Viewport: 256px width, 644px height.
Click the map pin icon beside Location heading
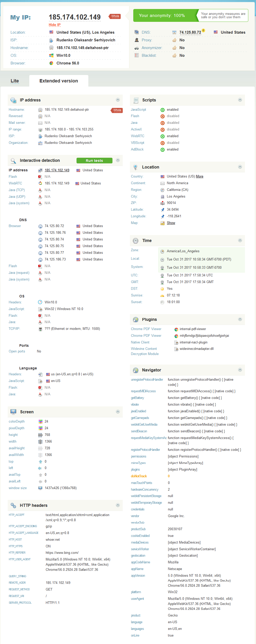tap(136, 167)
